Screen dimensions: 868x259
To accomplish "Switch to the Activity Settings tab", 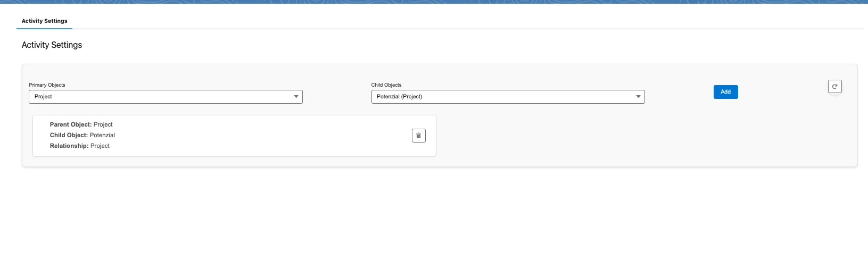I will point(45,21).
